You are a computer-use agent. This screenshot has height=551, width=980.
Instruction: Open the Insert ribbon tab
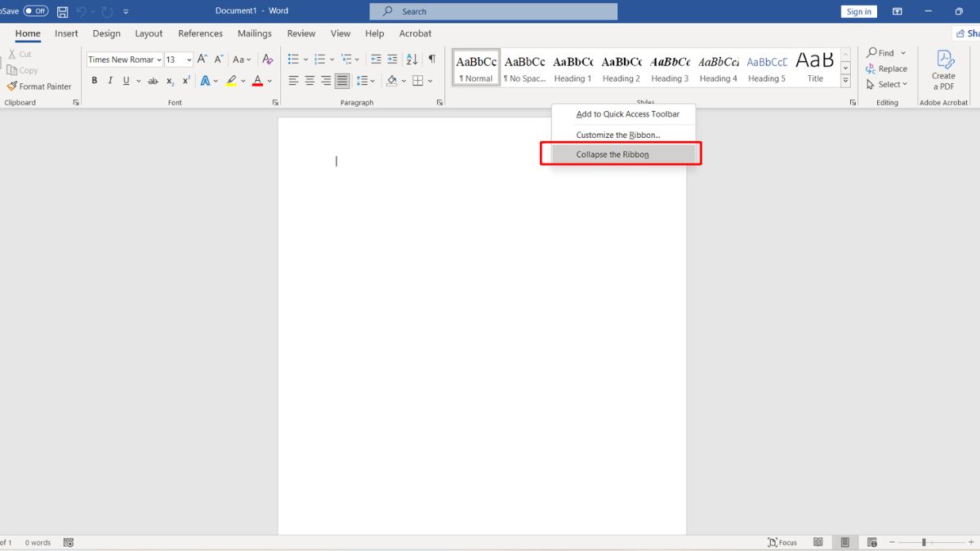(x=66, y=33)
